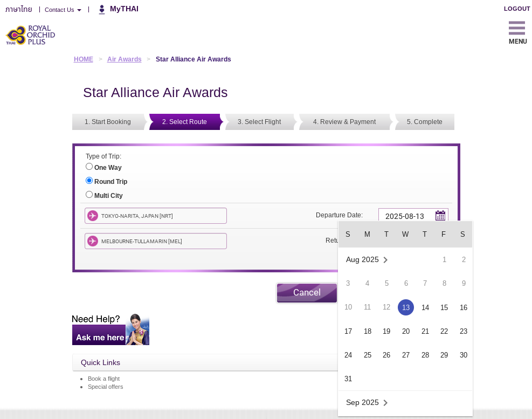Pick August 19 in the calendar

pos(386,331)
